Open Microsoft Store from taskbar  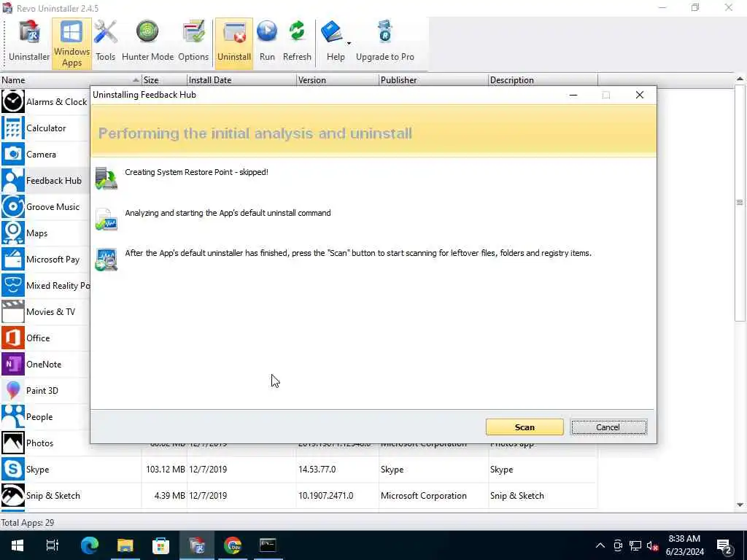(x=161, y=545)
